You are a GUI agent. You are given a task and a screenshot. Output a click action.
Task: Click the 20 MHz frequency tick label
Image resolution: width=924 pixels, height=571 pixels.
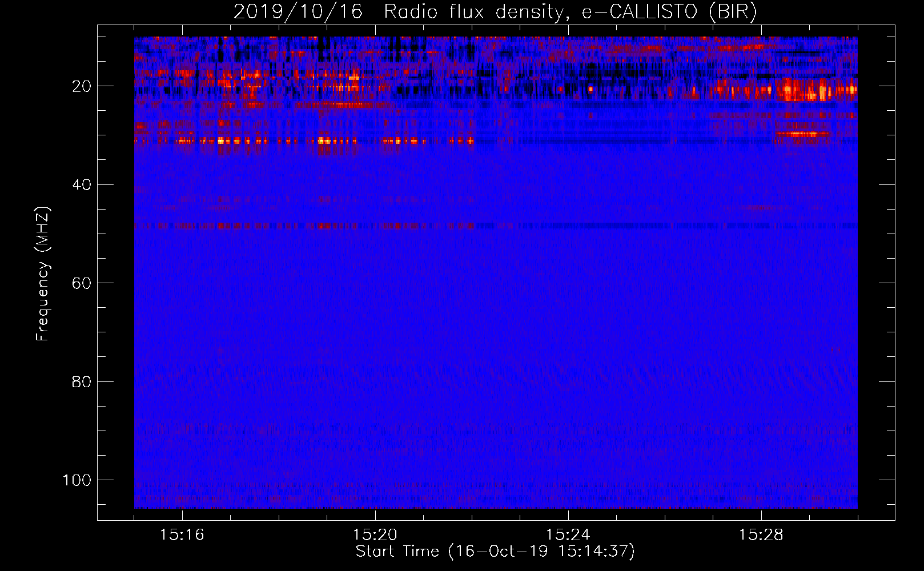tap(82, 86)
